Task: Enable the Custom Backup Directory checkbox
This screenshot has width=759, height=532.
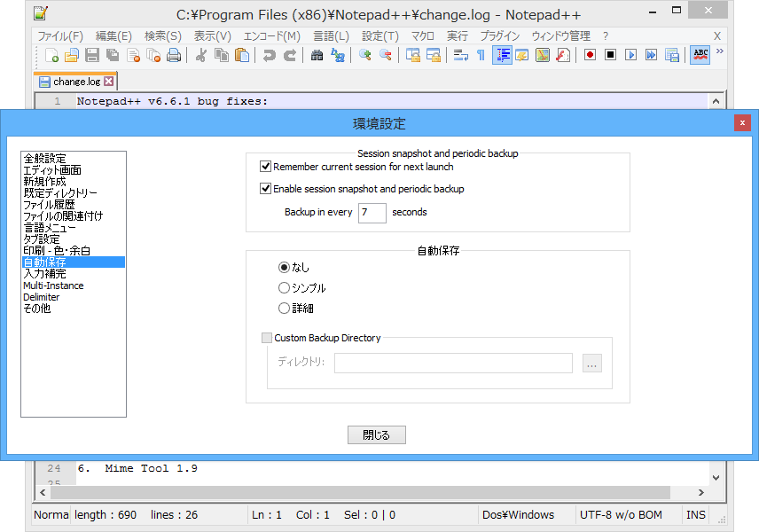Action: (267, 338)
